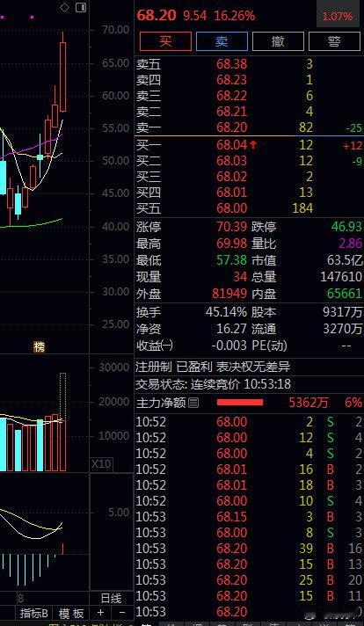Click the 卖 (sell) button
The width and height of the screenshot is (364, 626).
[222, 41]
